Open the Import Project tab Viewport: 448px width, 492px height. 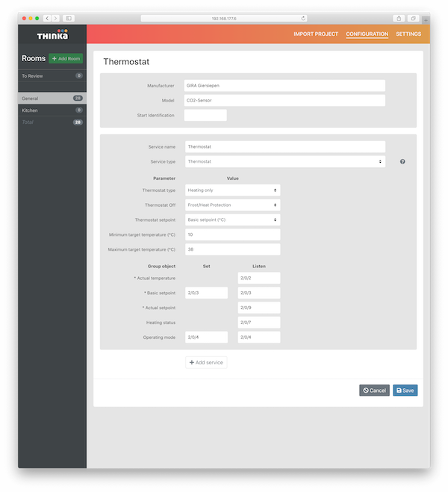coord(316,34)
